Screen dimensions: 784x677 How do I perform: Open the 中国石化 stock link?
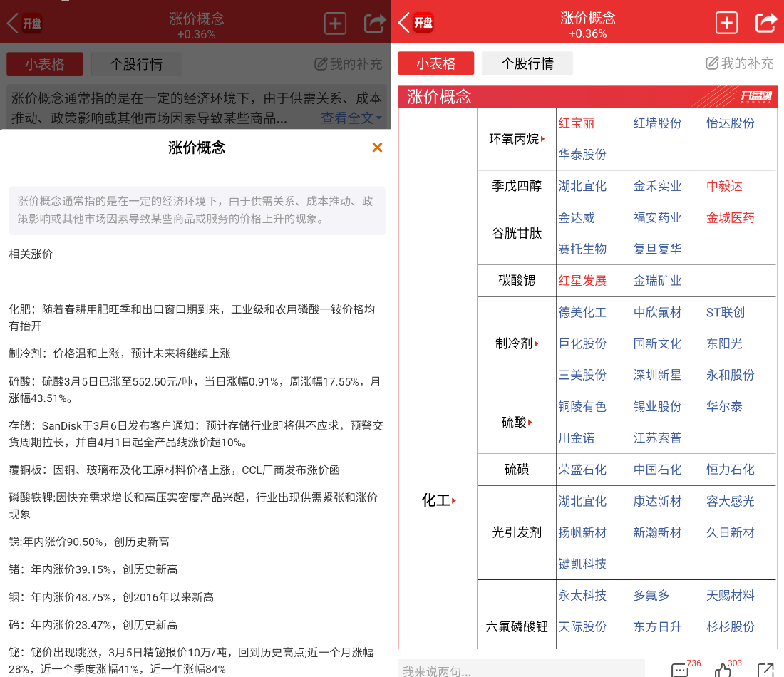[x=657, y=470]
